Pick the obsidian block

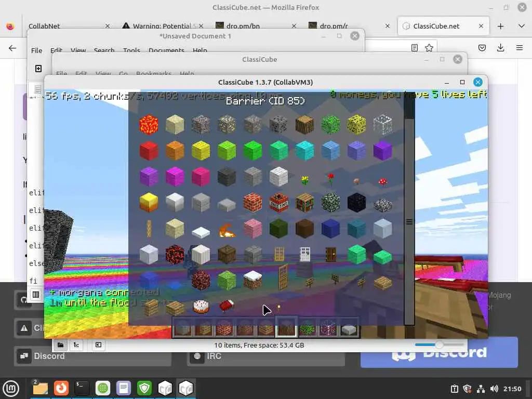pyautogui.click(x=356, y=203)
